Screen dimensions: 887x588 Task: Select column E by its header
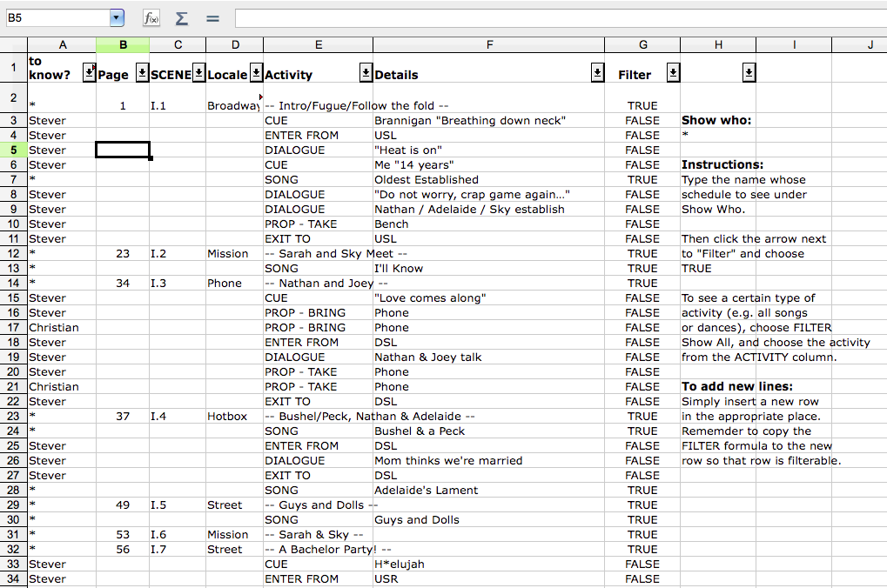click(319, 44)
